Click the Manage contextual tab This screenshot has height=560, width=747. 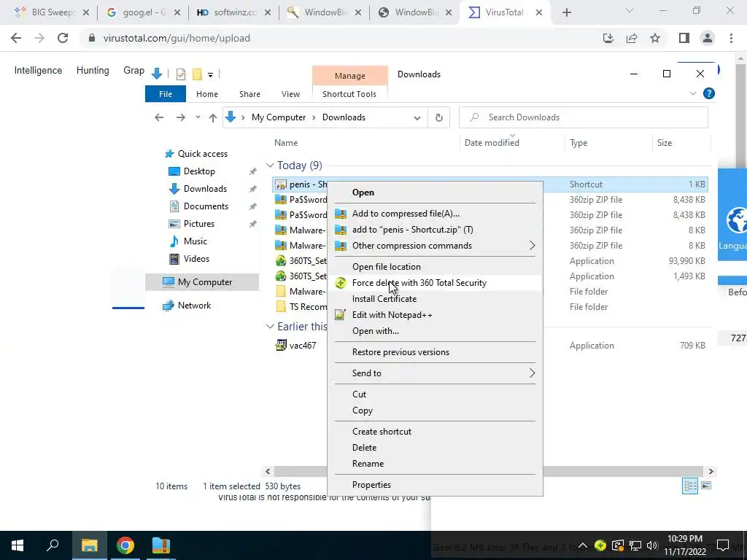pyautogui.click(x=349, y=76)
